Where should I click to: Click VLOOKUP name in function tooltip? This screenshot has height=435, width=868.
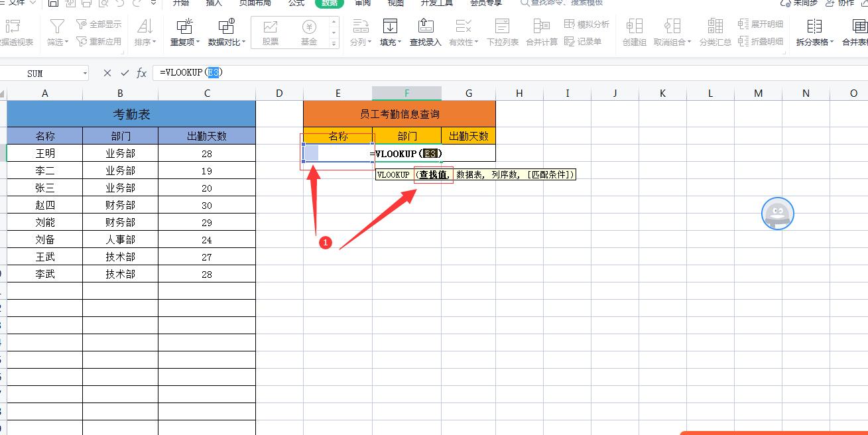pos(393,175)
